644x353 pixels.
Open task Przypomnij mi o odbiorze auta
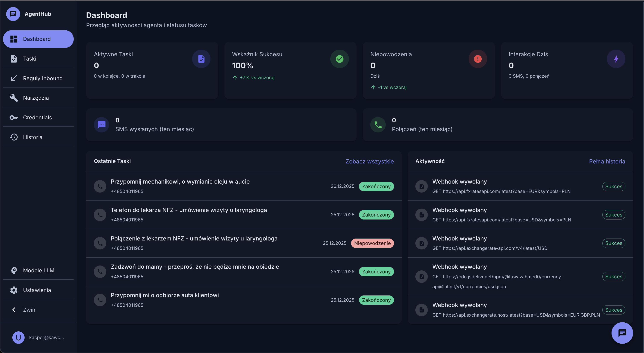244,300
